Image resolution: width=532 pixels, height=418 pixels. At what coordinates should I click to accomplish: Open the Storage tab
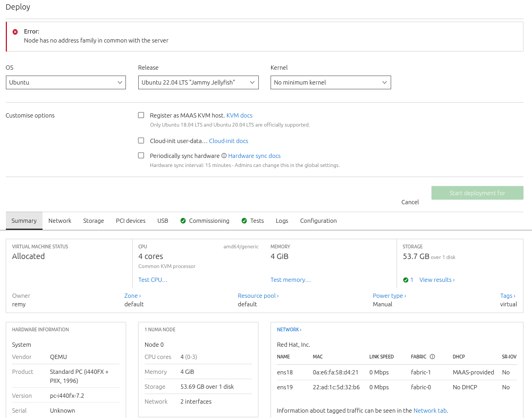tap(94, 221)
